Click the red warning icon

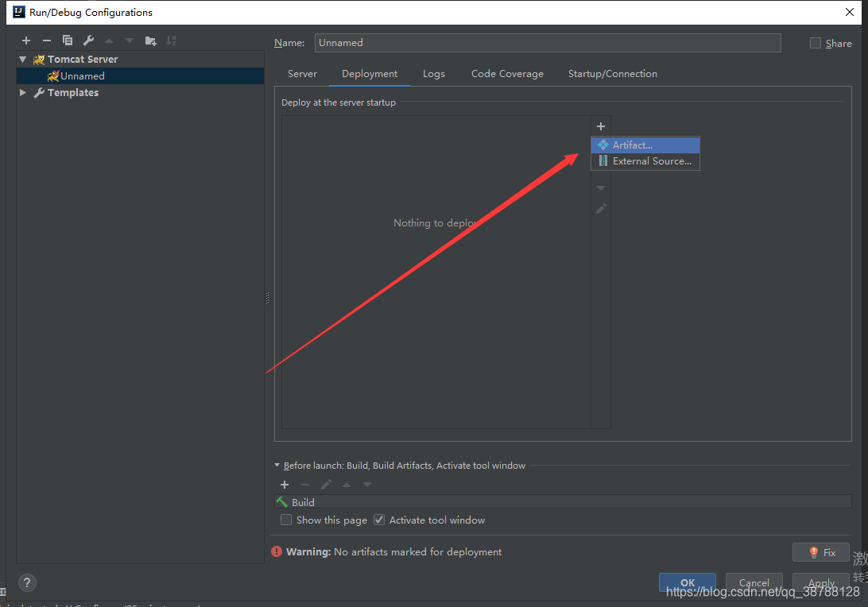click(277, 551)
